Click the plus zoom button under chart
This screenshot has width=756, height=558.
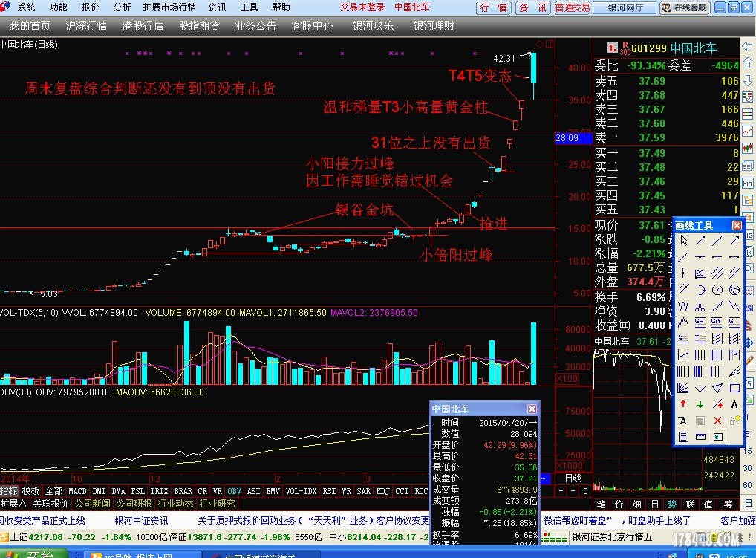pyautogui.click(x=561, y=491)
